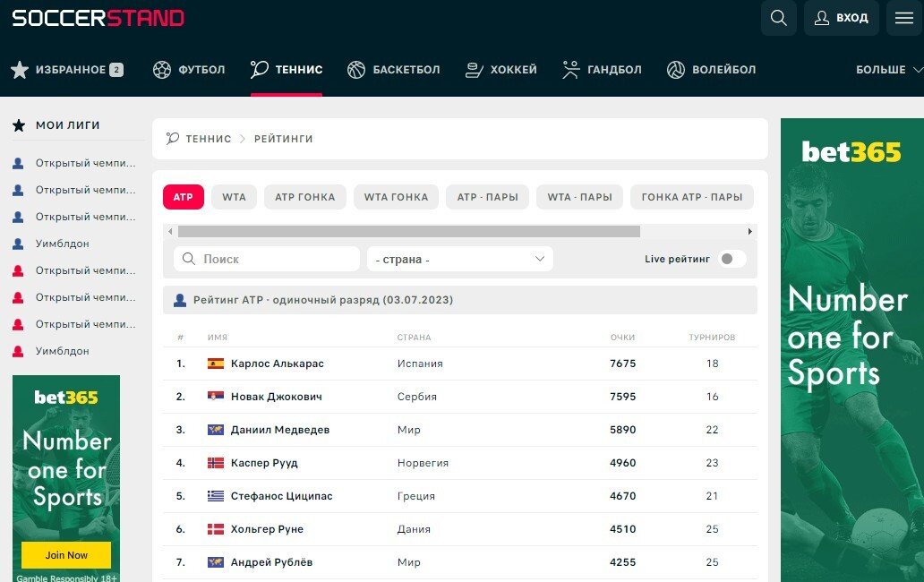Open Новак Джокович player link
The height and width of the screenshot is (582, 924).
[x=276, y=397]
